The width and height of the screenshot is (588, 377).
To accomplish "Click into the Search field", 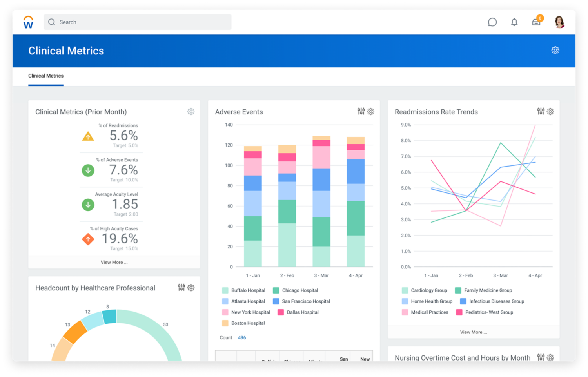I will point(138,22).
